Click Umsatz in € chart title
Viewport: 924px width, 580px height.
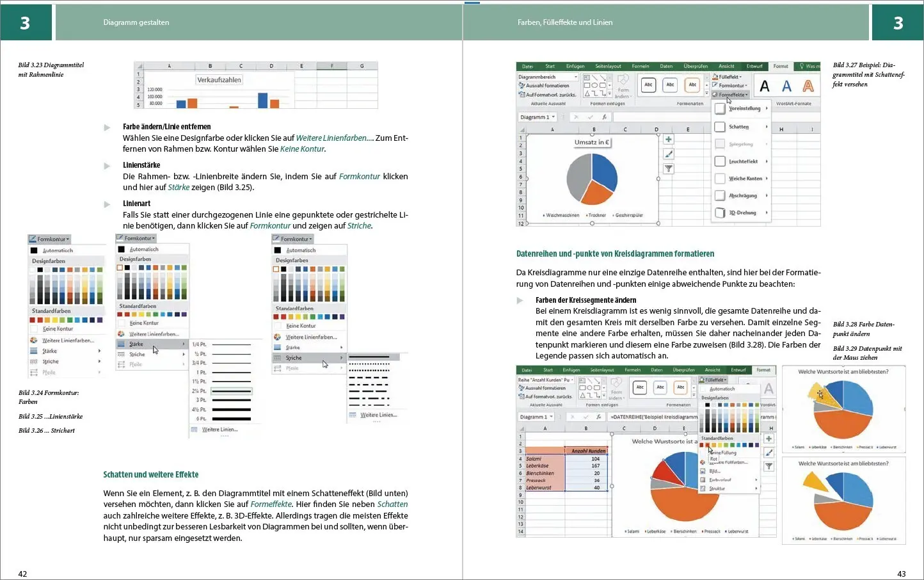(592, 142)
